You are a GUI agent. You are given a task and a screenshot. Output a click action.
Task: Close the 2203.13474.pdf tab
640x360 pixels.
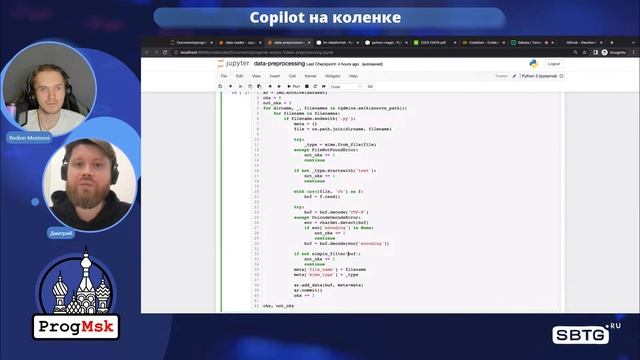tap(455, 42)
